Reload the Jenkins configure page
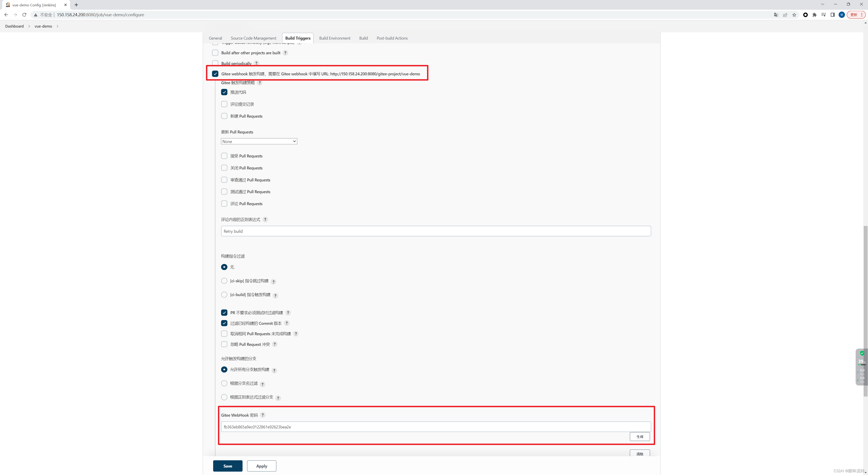The image size is (868, 475). (x=24, y=15)
